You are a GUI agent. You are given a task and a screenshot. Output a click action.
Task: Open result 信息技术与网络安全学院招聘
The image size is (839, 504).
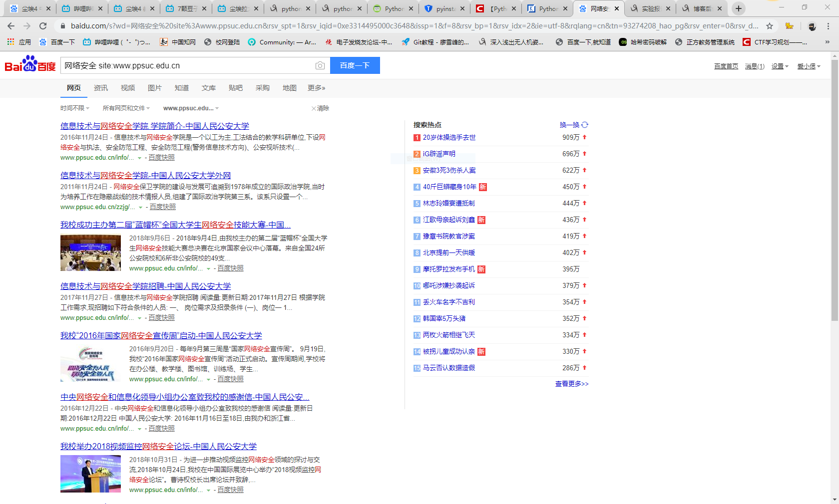pyautogui.click(x=146, y=286)
